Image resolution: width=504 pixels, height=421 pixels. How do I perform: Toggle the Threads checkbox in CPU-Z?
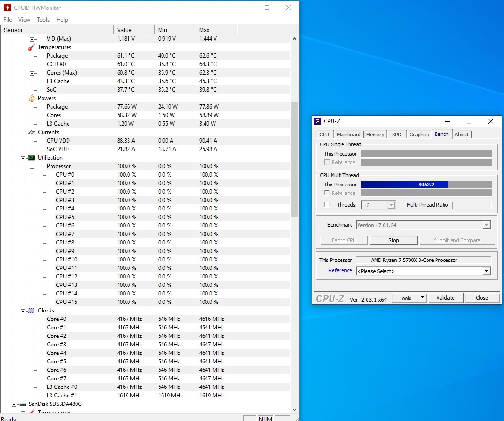pos(327,204)
